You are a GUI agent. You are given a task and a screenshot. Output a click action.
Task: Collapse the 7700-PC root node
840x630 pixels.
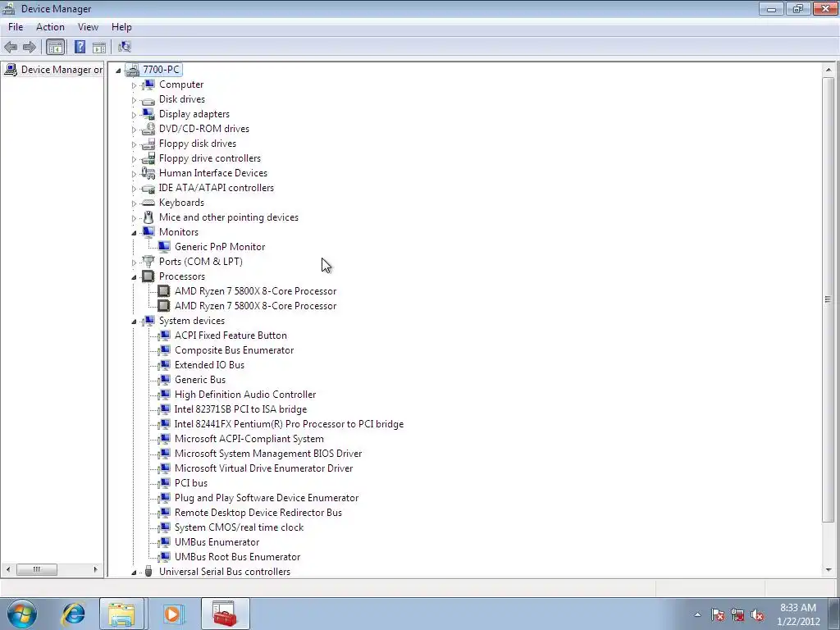(118, 71)
